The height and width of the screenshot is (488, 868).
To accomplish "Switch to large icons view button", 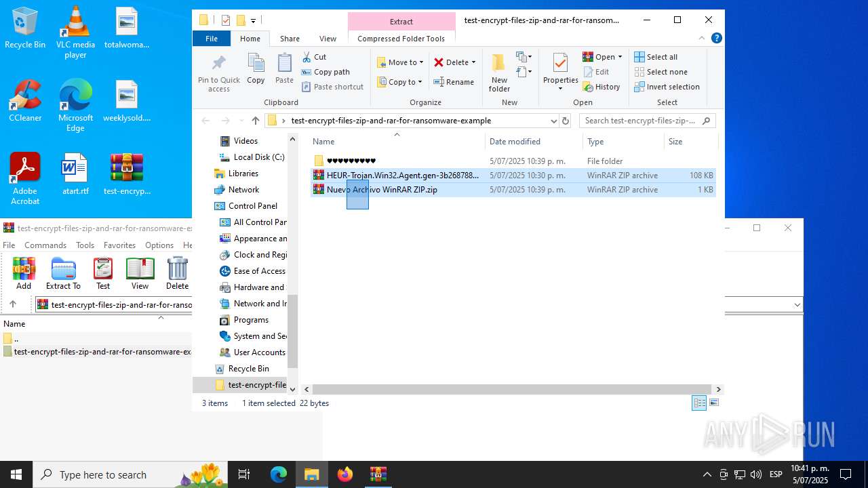I will [x=713, y=403].
